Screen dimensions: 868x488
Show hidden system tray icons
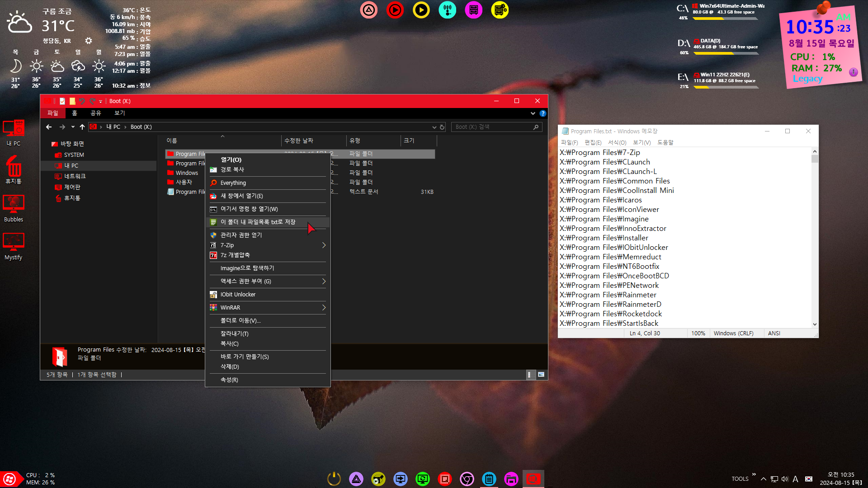click(x=763, y=479)
